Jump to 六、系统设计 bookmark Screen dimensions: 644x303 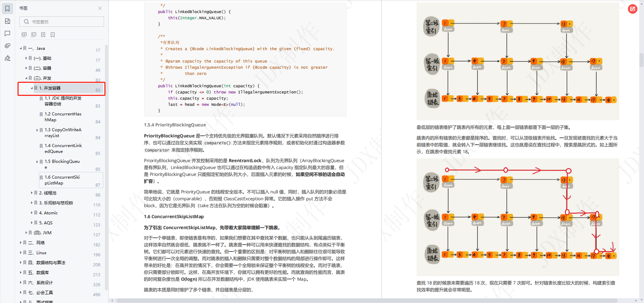click(41, 283)
